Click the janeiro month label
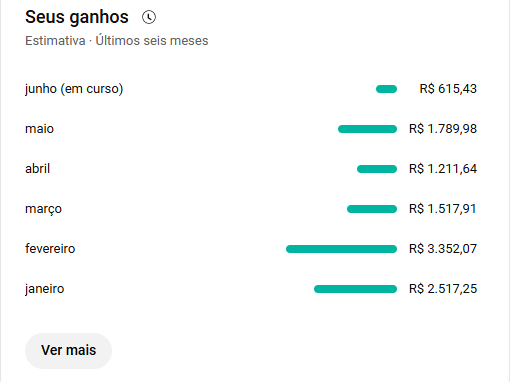 pos(44,289)
